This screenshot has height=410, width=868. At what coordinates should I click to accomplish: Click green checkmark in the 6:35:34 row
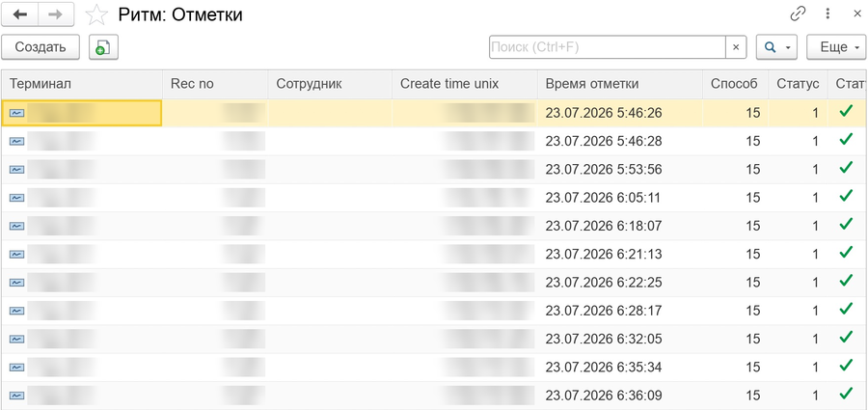(x=845, y=366)
